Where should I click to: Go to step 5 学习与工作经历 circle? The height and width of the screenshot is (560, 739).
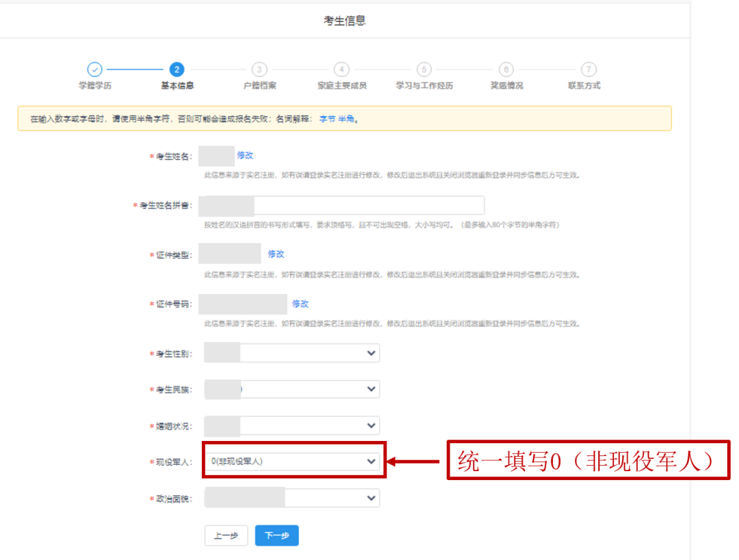pos(424,70)
